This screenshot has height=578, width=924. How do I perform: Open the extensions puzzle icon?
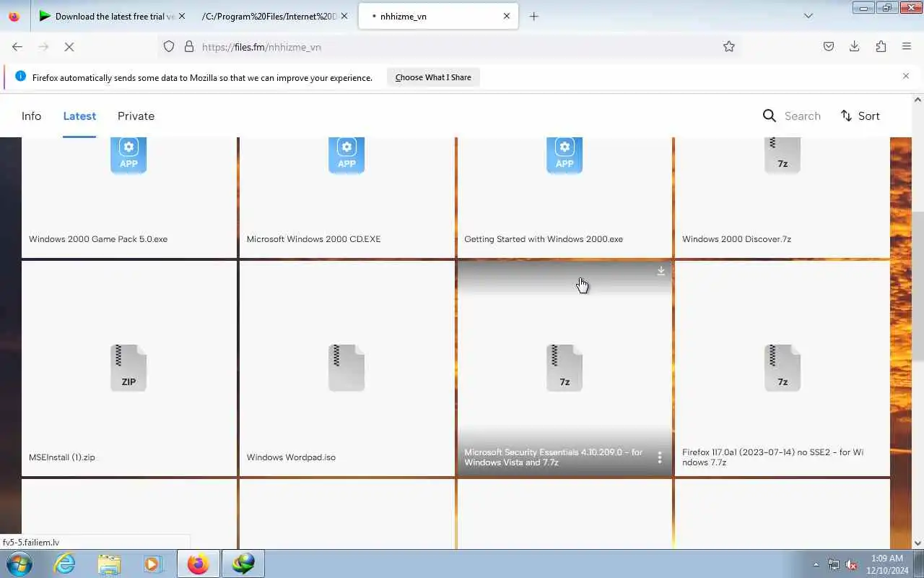click(x=881, y=47)
